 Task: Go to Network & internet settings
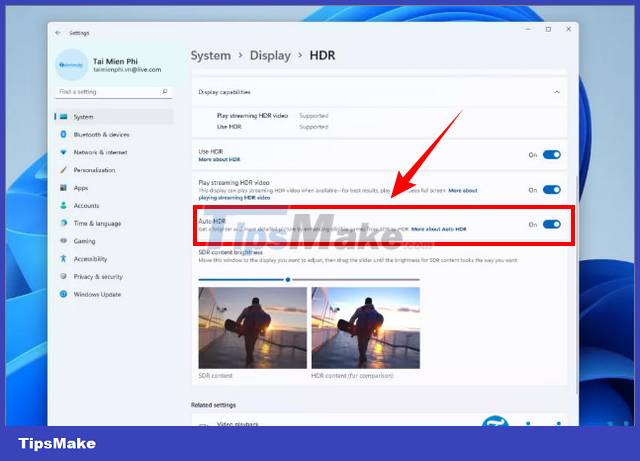(114, 152)
